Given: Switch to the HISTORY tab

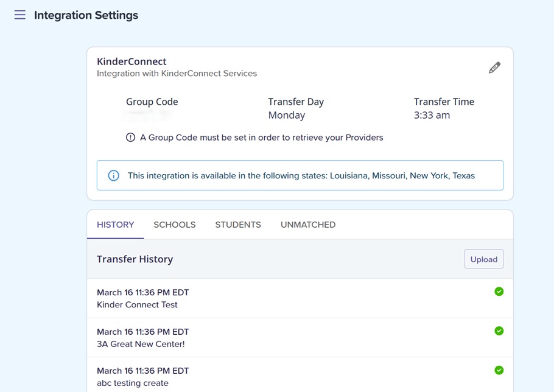Looking at the screenshot, I should click(115, 225).
